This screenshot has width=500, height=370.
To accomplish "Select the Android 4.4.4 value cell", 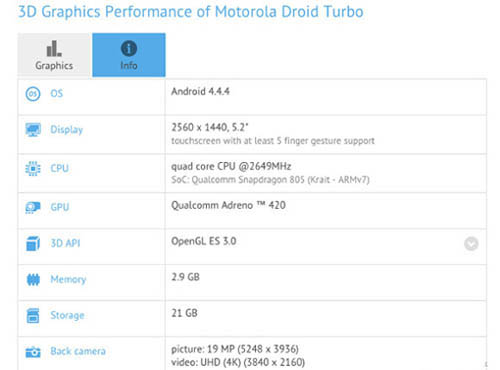I will tap(326, 97).
